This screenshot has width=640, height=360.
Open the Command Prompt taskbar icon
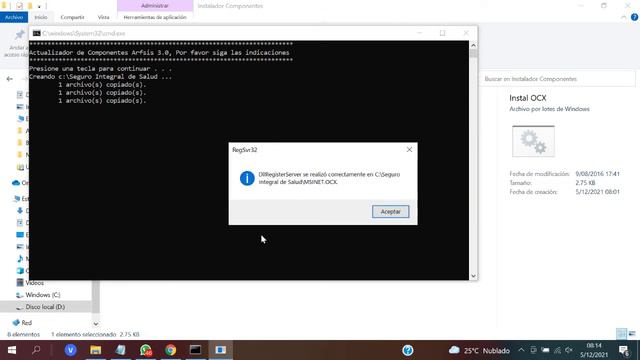(196, 350)
